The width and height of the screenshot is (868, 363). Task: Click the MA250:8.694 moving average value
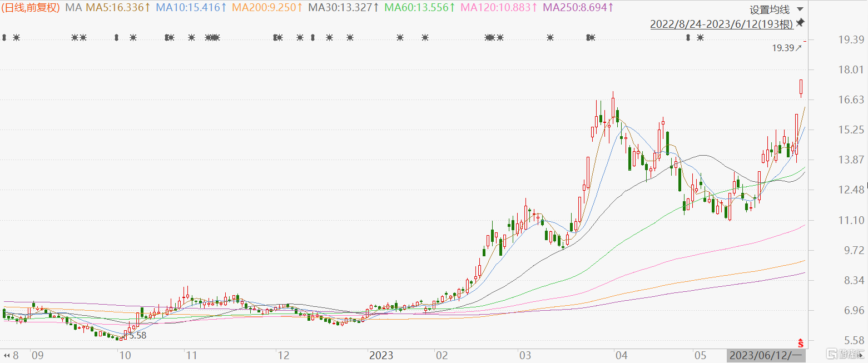click(x=578, y=8)
